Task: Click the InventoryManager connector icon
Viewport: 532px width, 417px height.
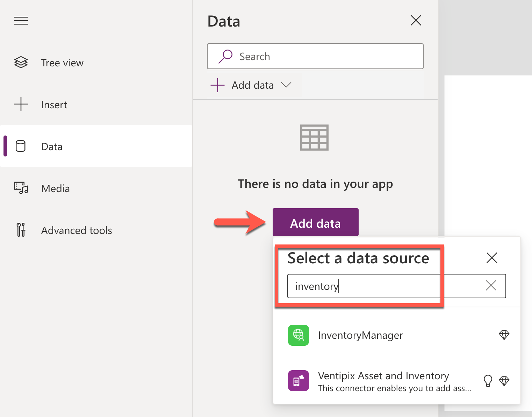Action: click(299, 335)
